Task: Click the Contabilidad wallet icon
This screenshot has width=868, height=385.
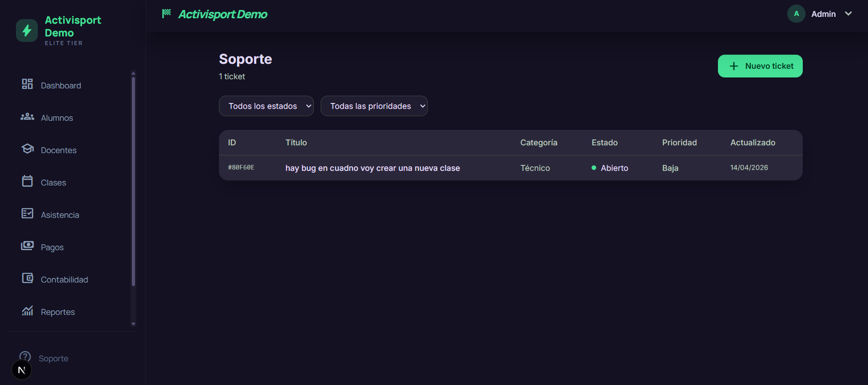Action: click(27, 278)
